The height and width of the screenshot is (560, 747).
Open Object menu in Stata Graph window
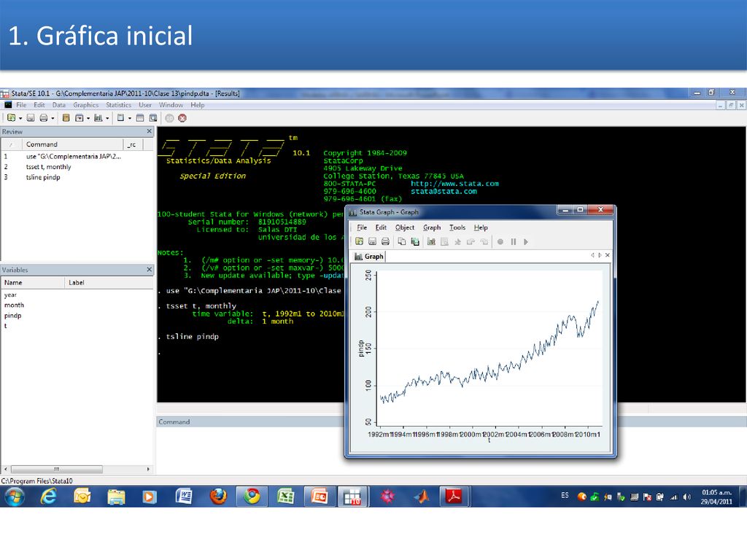[x=404, y=227]
